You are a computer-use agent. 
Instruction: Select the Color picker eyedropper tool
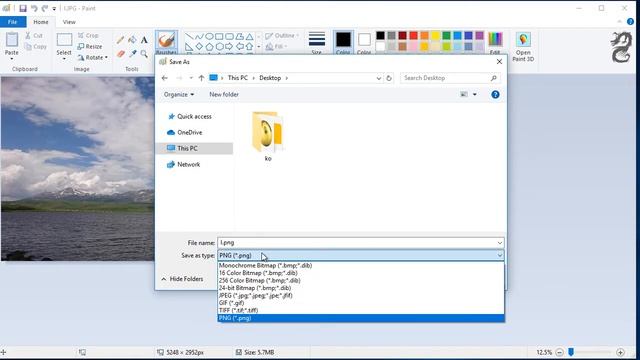point(132,53)
